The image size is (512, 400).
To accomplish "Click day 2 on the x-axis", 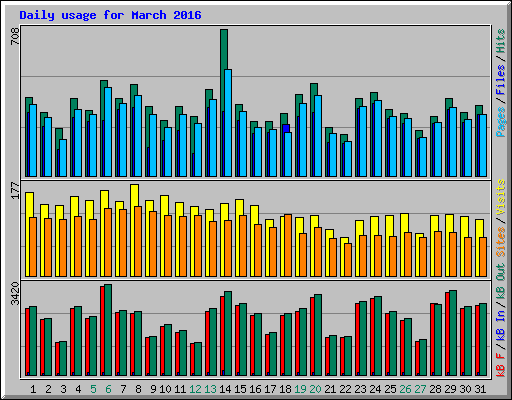I will [48, 389].
